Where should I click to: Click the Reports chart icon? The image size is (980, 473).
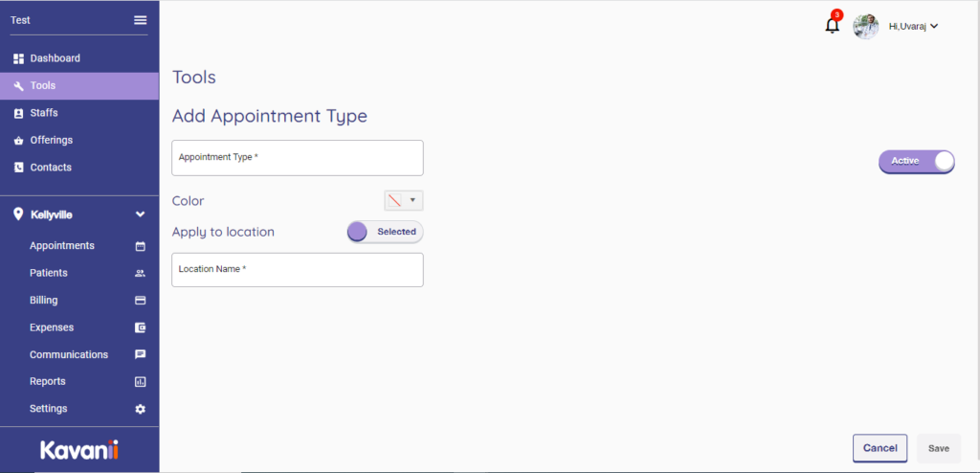click(141, 382)
